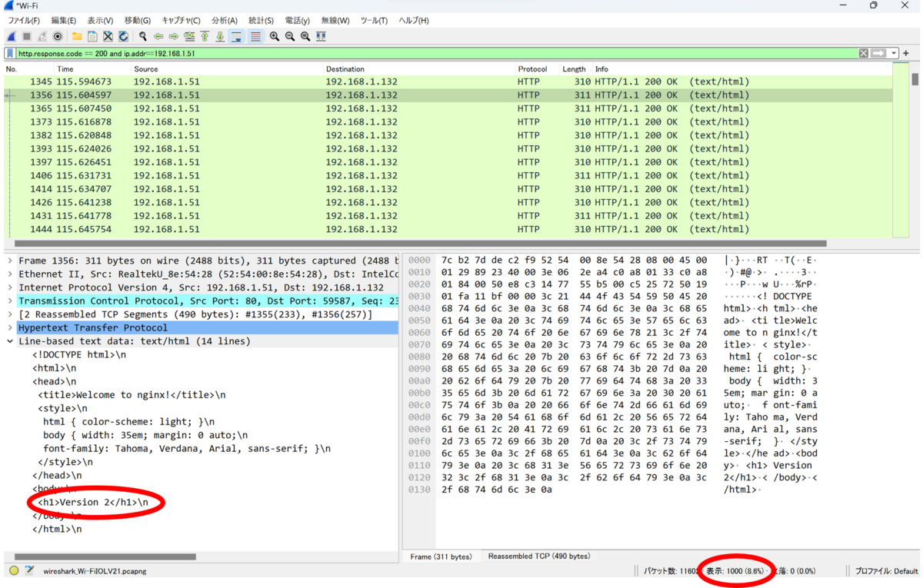The image size is (923, 588).
Task: Go back to previous packet in history
Action: (x=158, y=36)
